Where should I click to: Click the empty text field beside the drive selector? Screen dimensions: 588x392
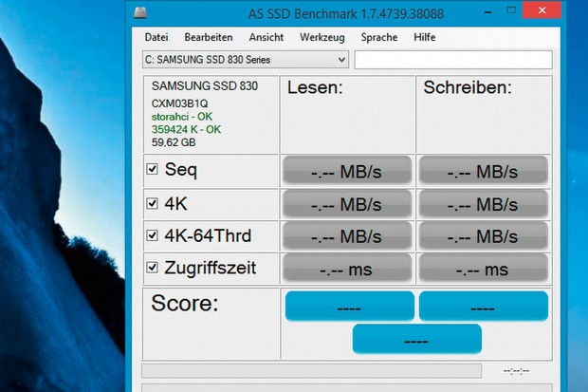pos(453,60)
